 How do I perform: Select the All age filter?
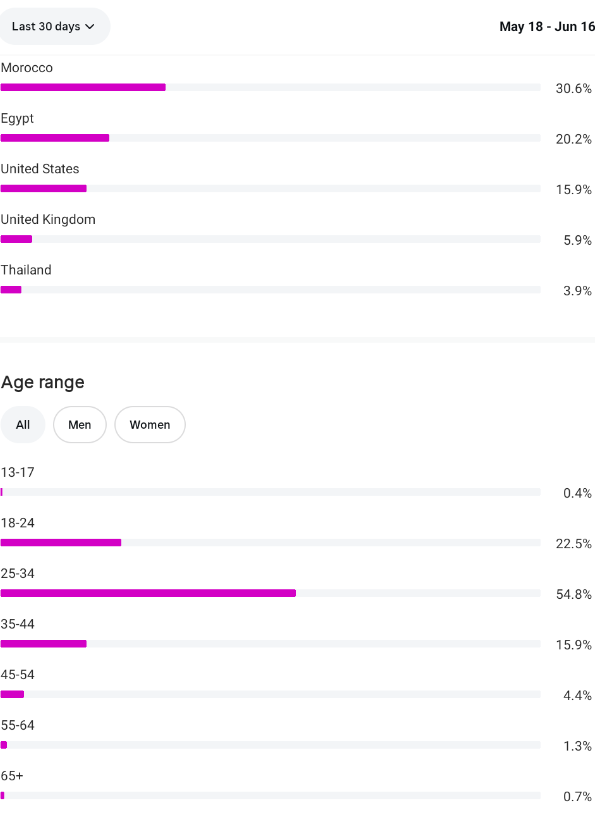pyautogui.click(x=23, y=425)
